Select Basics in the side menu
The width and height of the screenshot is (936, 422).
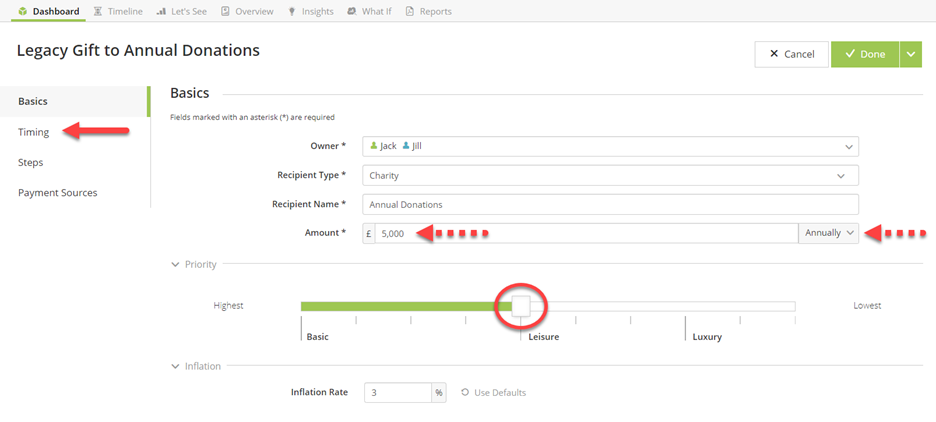click(75, 101)
